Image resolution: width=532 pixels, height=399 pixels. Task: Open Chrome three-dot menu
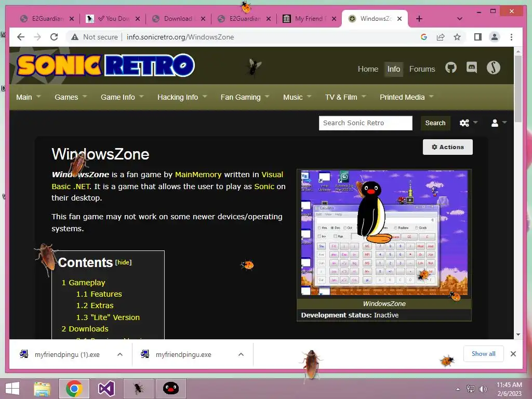511,37
